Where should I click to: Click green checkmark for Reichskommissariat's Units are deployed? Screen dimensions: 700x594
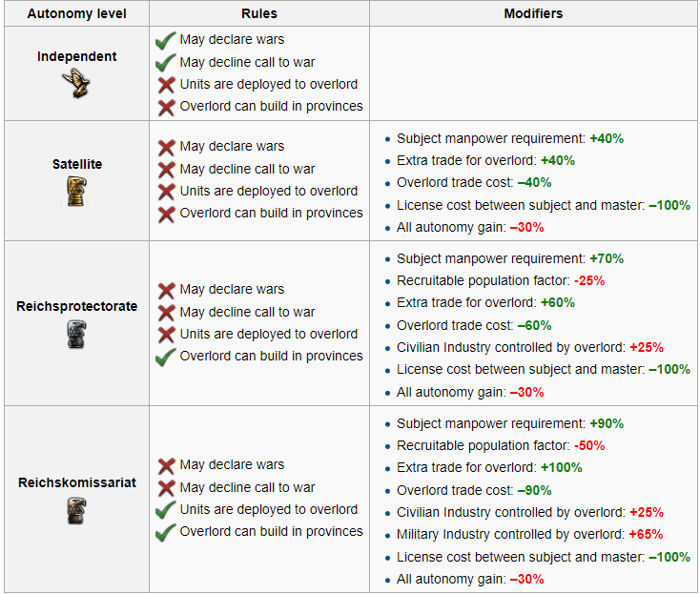click(x=166, y=510)
